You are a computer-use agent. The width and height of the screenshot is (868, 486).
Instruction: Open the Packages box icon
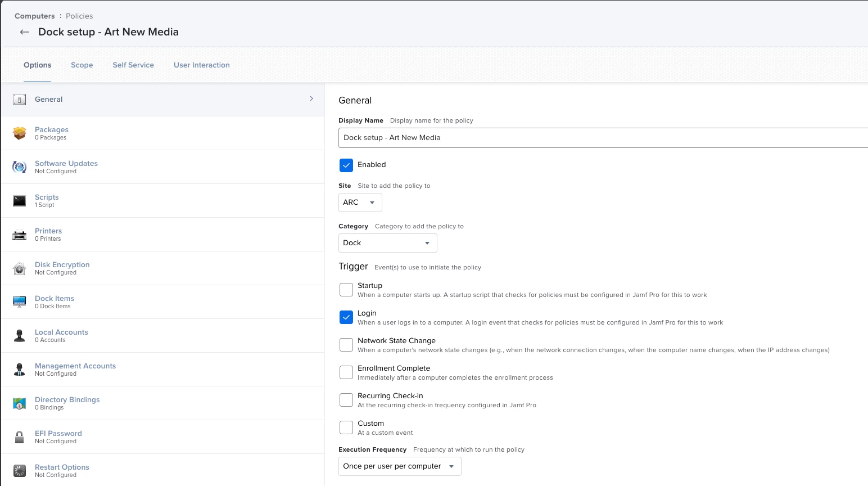[20, 133]
